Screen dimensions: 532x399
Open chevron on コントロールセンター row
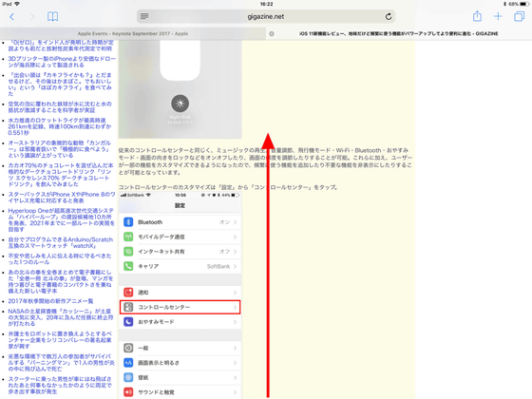click(235, 307)
